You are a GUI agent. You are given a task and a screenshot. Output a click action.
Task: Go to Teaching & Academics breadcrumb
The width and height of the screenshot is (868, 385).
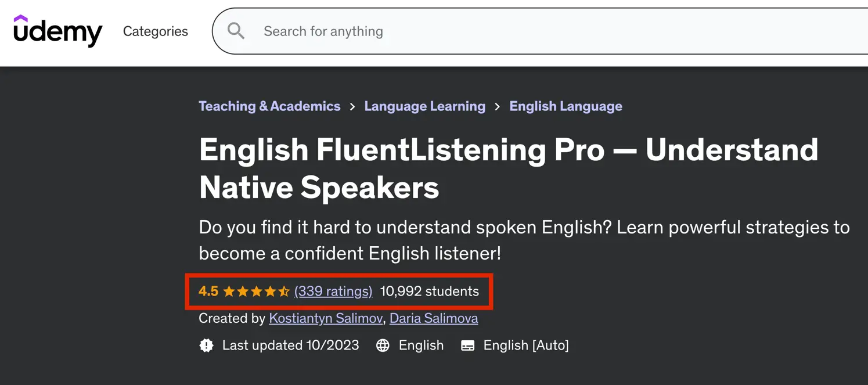(269, 106)
